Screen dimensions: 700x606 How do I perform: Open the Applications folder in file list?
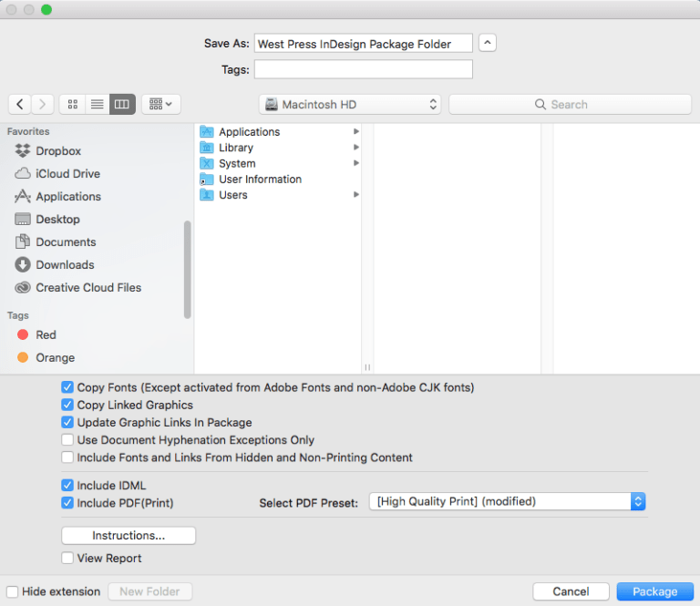[x=249, y=131]
